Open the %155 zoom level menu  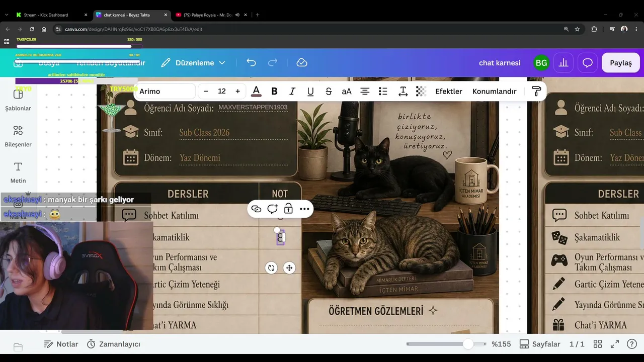pyautogui.click(x=501, y=344)
